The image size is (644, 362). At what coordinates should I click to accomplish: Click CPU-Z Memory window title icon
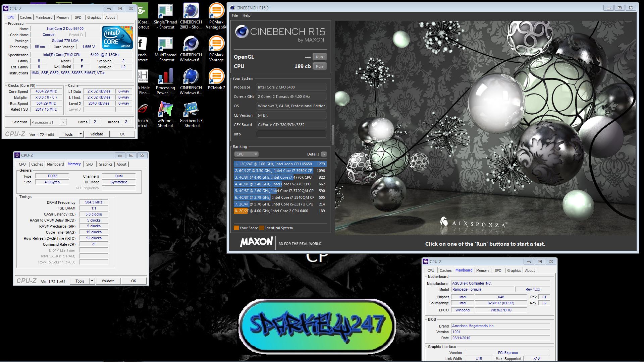[x=17, y=155]
